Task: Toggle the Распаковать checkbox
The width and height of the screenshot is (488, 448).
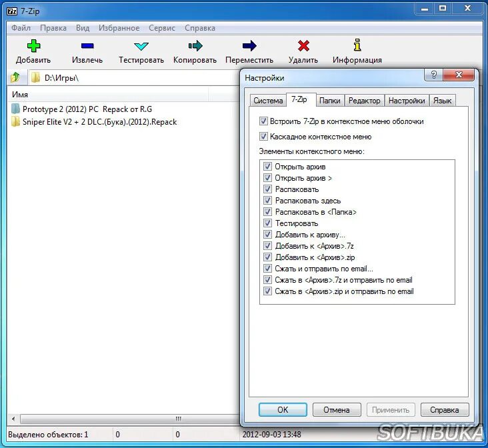Action: 267,189
